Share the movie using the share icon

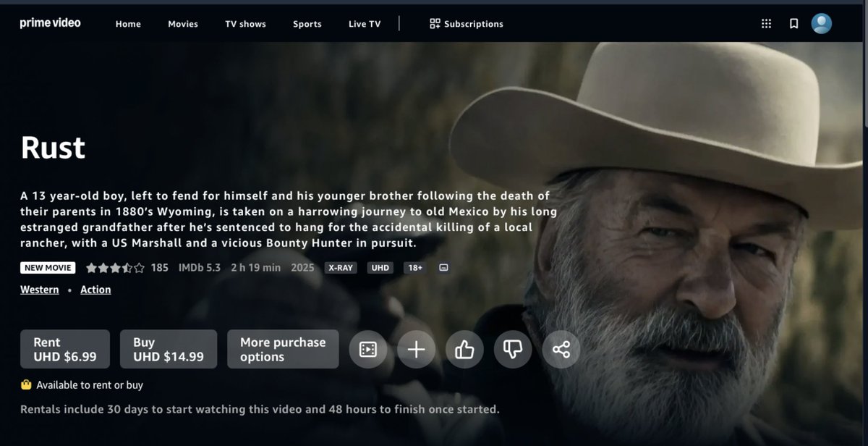[x=561, y=350]
